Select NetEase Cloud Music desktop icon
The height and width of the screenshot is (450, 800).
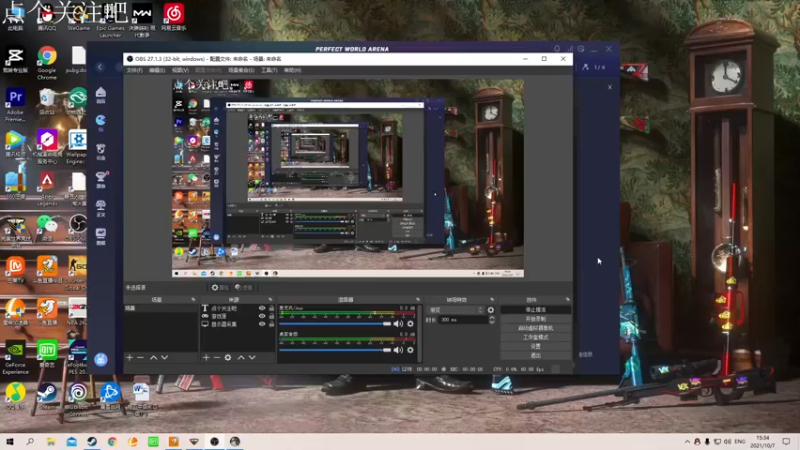pos(173,17)
